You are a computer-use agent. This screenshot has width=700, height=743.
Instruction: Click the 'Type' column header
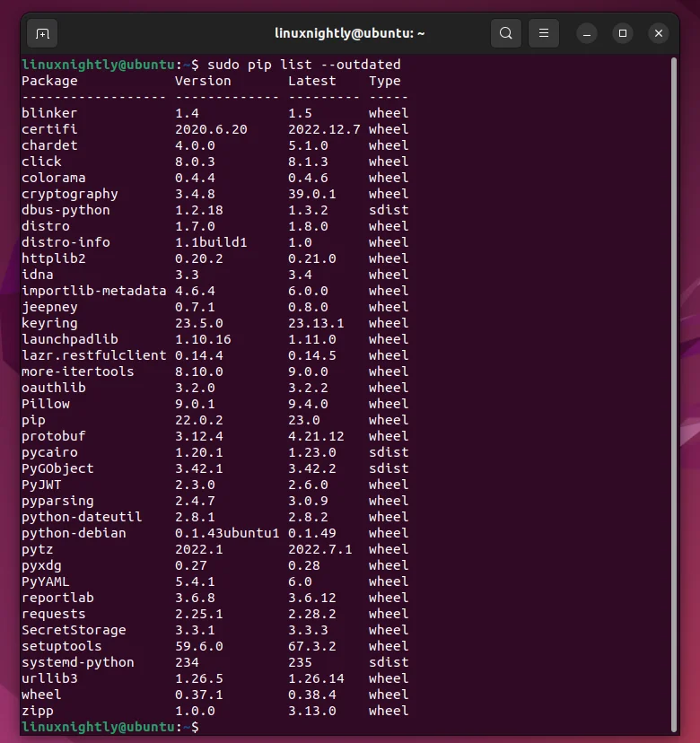(385, 81)
